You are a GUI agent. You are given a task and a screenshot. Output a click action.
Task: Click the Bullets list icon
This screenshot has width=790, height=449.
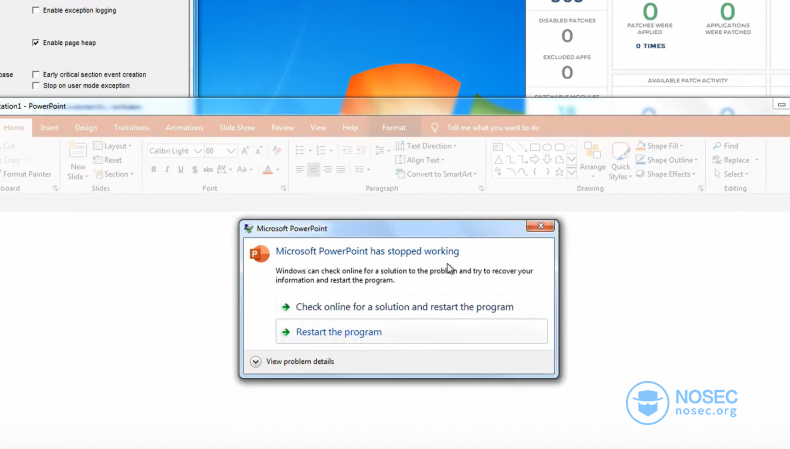(x=300, y=150)
